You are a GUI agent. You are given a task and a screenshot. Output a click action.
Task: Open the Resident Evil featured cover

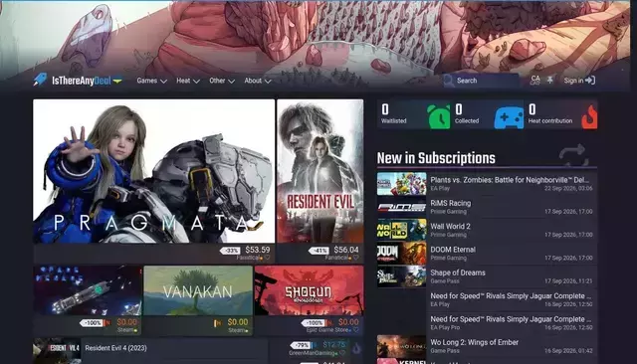tap(320, 171)
